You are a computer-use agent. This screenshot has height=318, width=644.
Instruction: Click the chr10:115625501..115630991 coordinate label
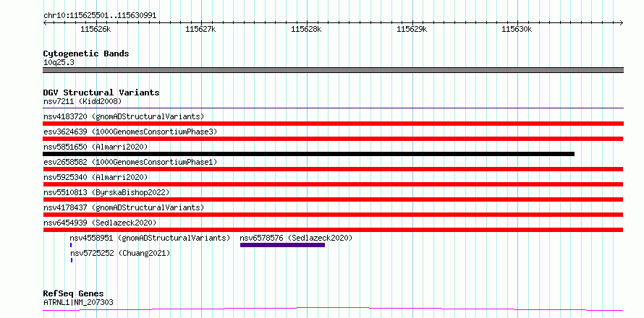pos(100,15)
